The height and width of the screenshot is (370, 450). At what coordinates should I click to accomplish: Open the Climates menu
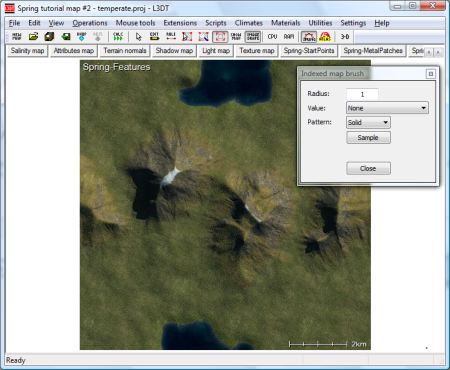[249, 23]
